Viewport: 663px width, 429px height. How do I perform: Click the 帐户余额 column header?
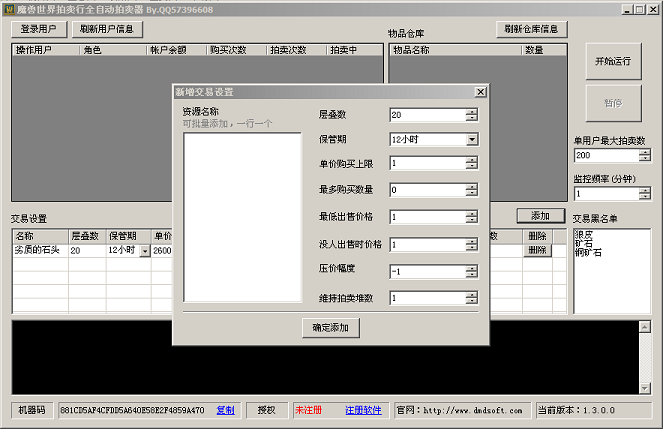tap(176, 50)
